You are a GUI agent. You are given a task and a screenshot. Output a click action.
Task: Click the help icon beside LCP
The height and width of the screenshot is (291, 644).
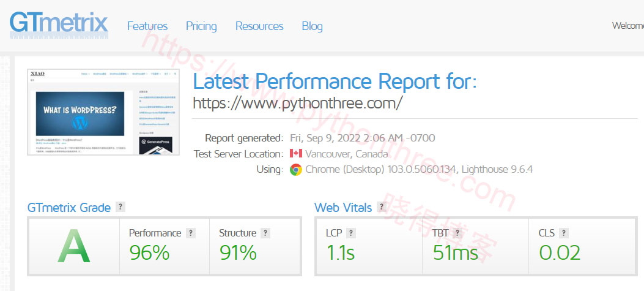point(351,233)
